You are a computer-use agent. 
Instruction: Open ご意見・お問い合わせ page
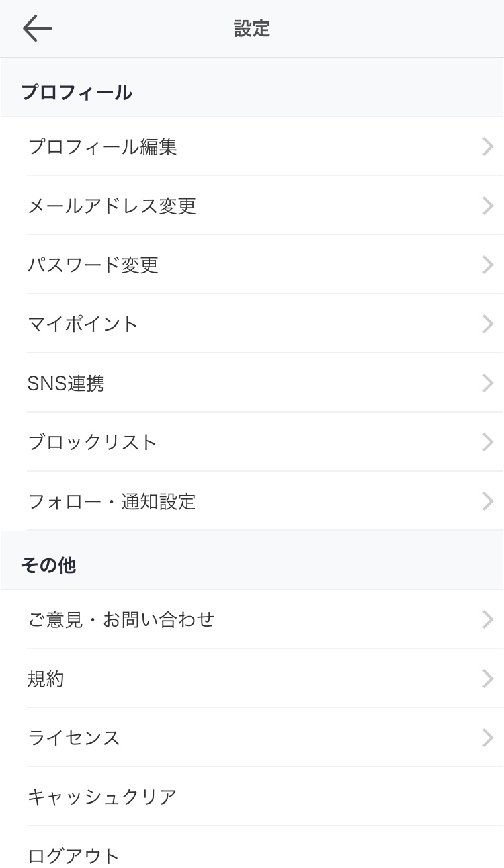[x=121, y=619]
